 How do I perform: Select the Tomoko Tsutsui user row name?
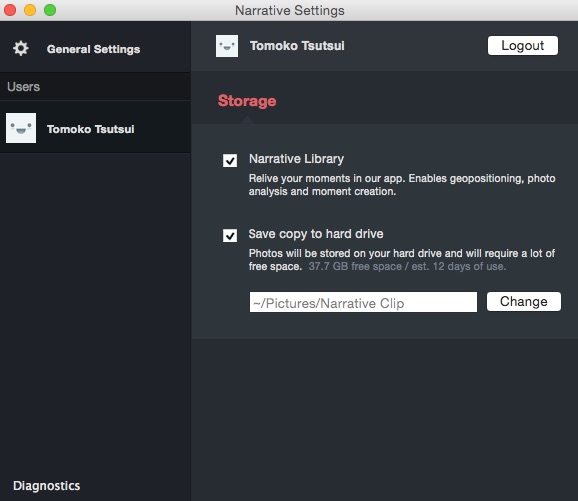tap(91, 129)
